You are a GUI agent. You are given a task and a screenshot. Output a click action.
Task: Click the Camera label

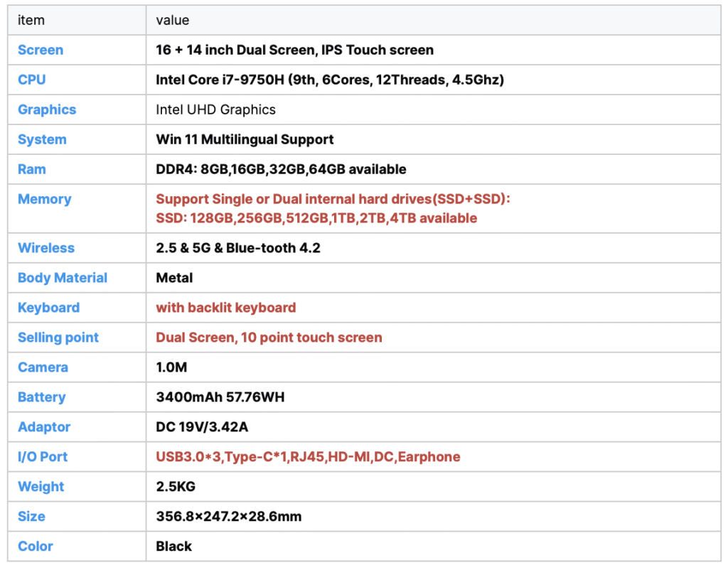[43, 367]
